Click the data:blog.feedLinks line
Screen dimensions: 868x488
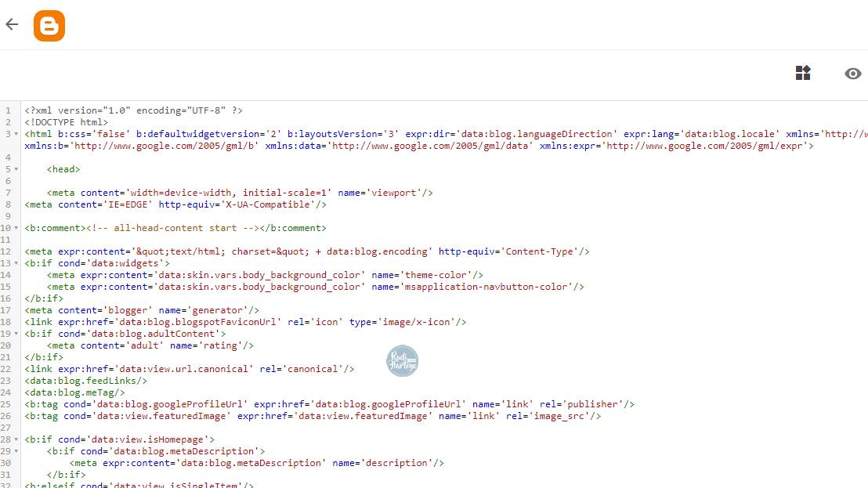(86, 381)
